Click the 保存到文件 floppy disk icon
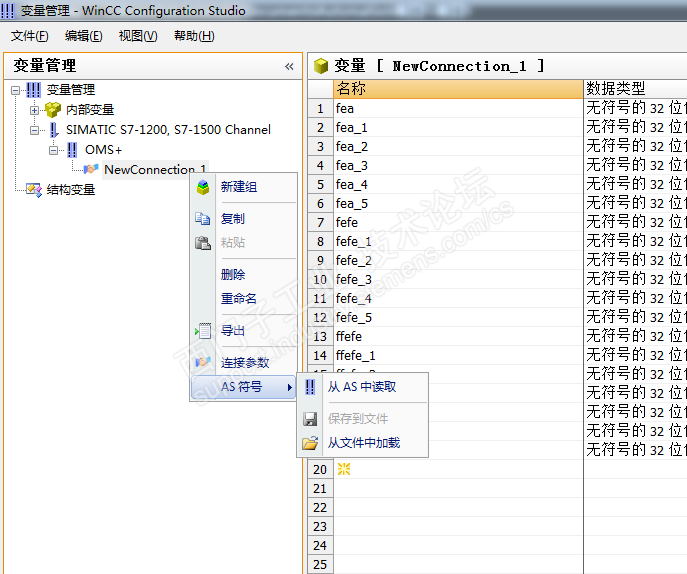Screen dimensions: 687x574 [310, 419]
